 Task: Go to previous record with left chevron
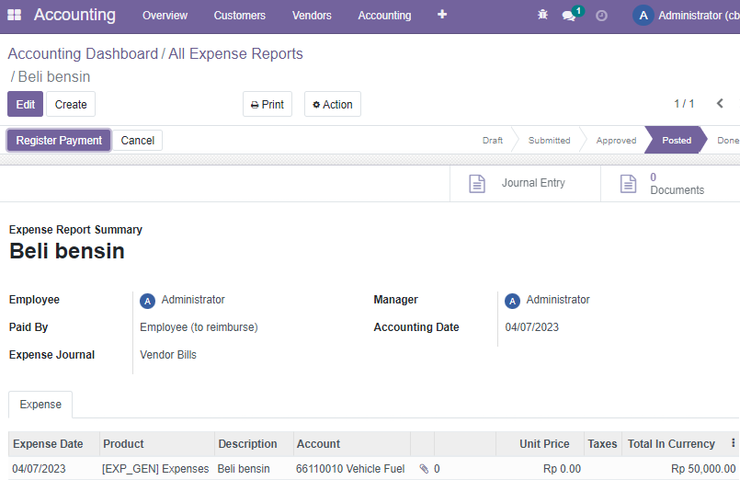[720, 103]
